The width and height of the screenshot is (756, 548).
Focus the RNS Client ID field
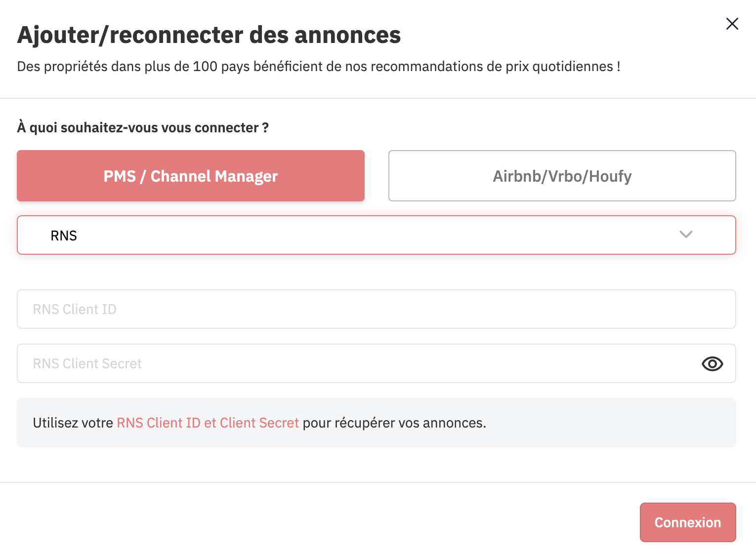(377, 309)
